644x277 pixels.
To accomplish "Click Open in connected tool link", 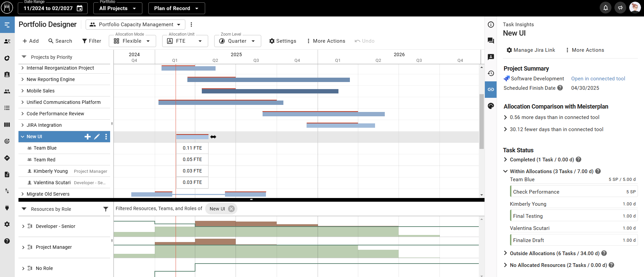I will coord(598,79).
